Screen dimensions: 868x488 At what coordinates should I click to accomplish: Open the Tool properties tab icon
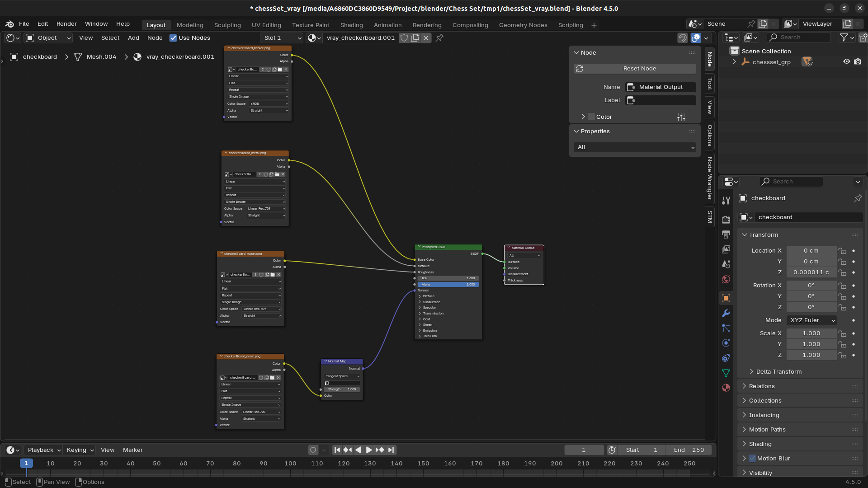[x=726, y=201]
